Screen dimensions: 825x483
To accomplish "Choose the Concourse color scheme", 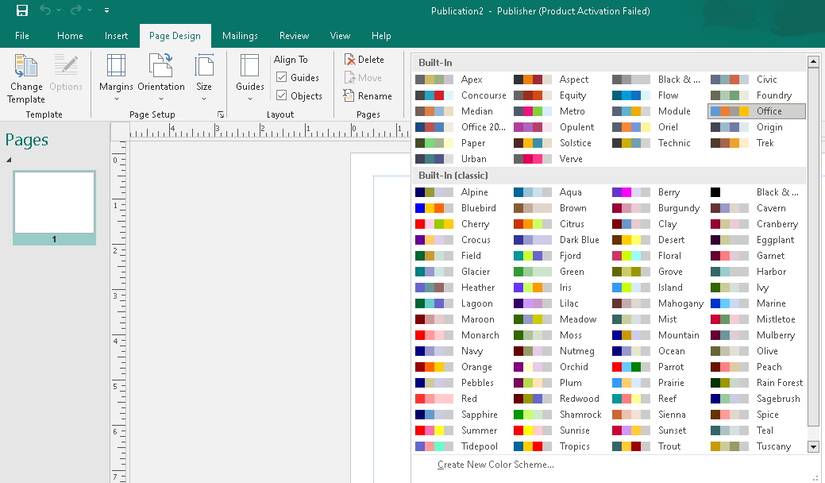I will pos(458,95).
